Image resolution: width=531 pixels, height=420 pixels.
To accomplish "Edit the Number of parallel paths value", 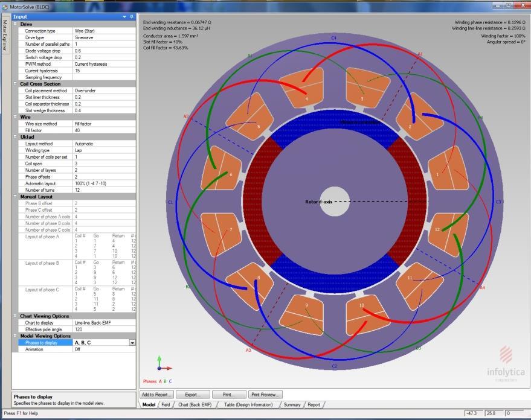I will tap(104, 44).
